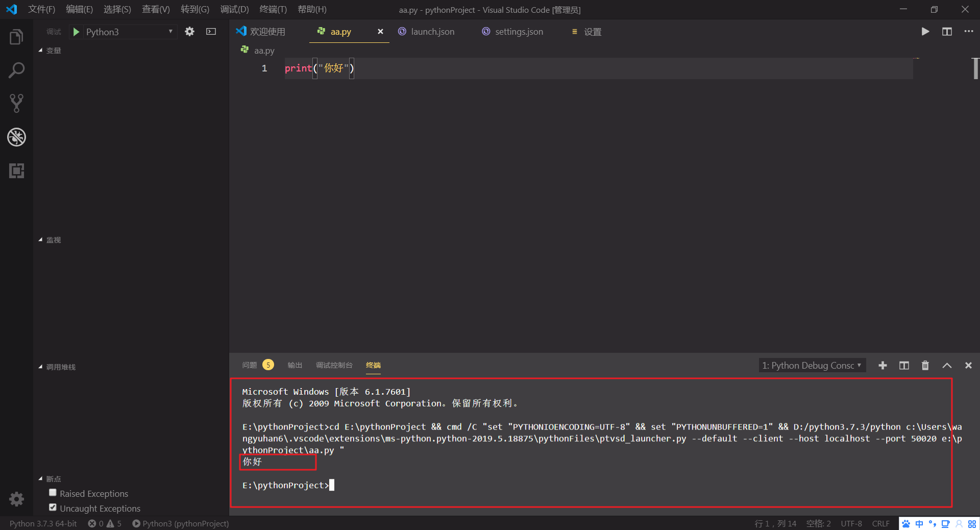The width and height of the screenshot is (980, 530).
Task: Select Python 3.7.3 64-bit interpreter
Action: pos(43,523)
